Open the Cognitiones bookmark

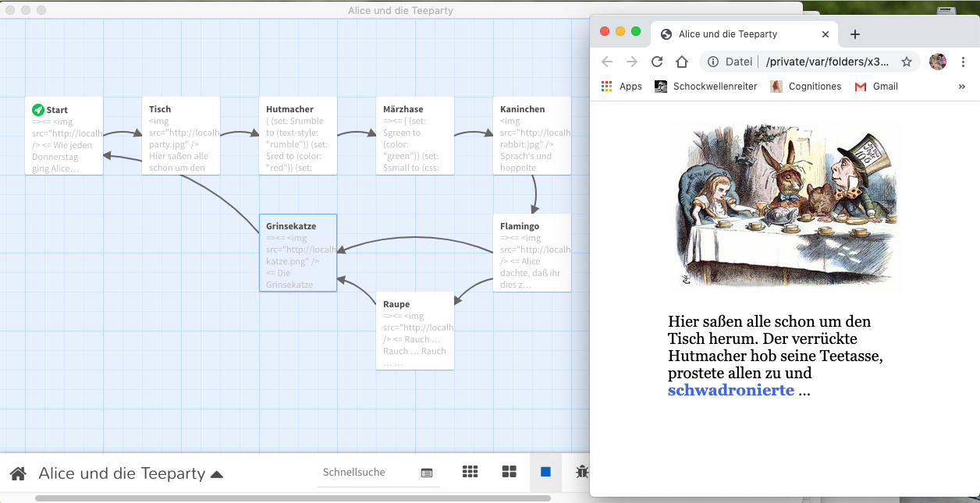tap(806, 87)
